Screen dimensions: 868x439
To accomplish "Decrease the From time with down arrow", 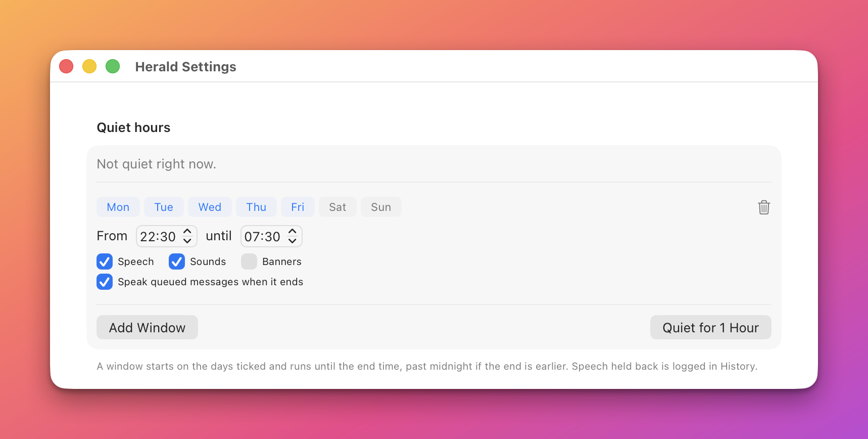I will [187, 241].
